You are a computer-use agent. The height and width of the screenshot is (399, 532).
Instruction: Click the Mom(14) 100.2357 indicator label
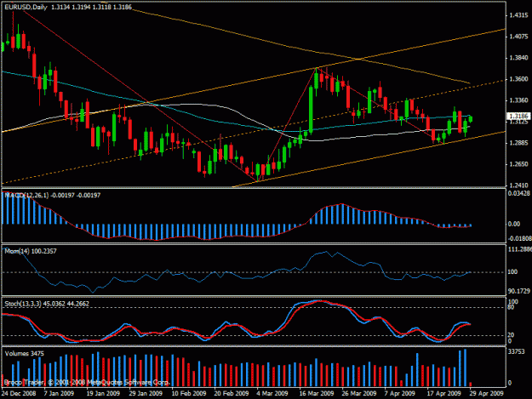pos(31,251)
